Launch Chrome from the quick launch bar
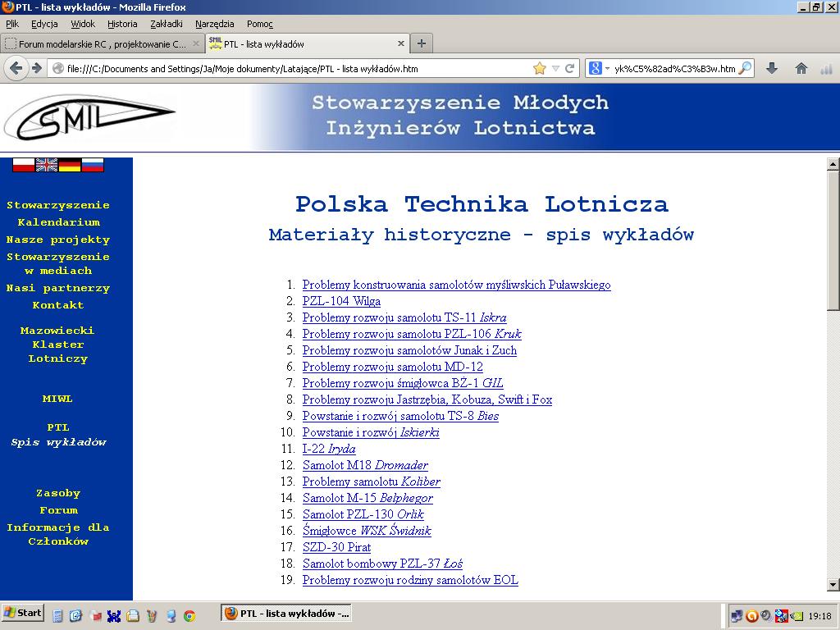 tap(189, 614)
